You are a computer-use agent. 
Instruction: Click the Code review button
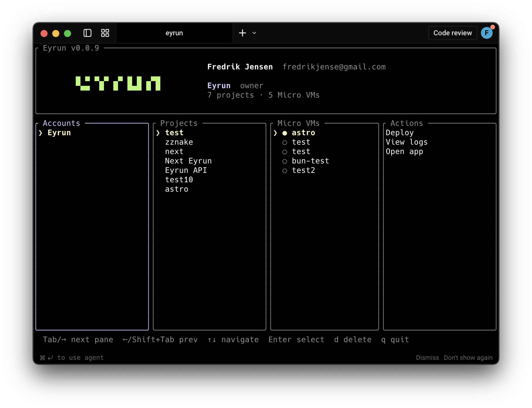click(452, 33)
